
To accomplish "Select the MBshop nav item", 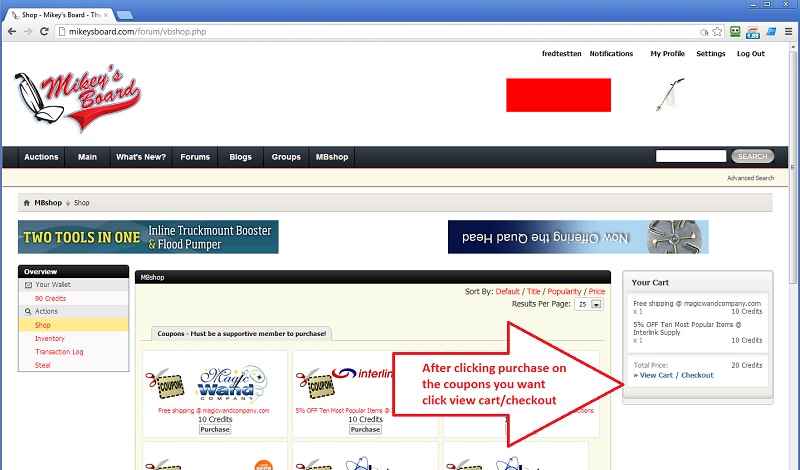I will pos(332,157).
